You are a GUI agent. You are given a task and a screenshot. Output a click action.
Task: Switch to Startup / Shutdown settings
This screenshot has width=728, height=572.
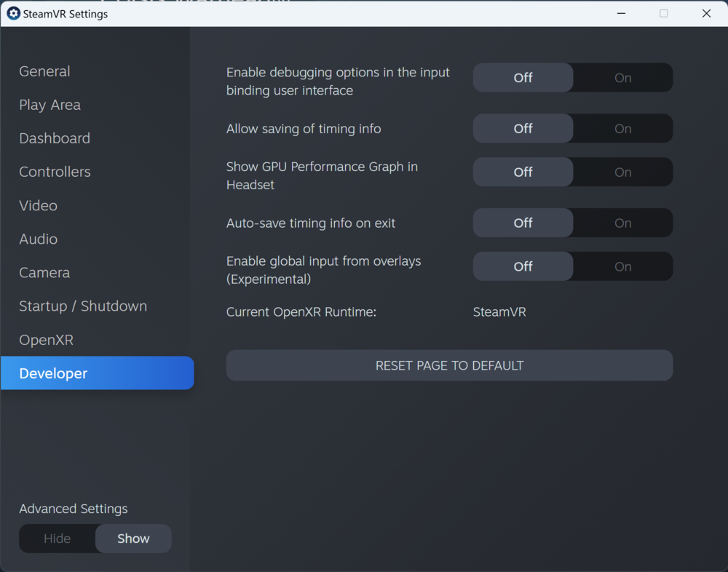pyautogui.click(x=83, y=306)
